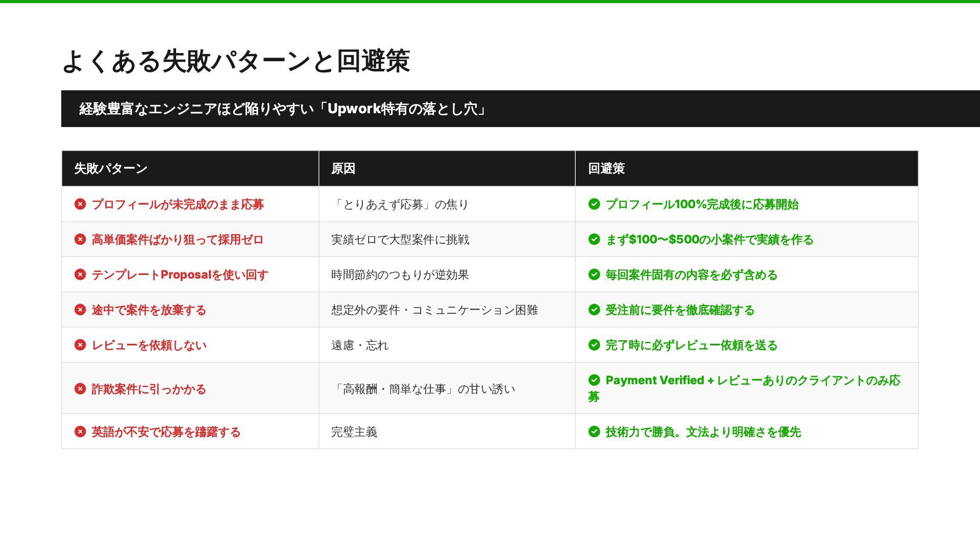Click red X icon beside 途中で案件を放棄する
The width and height of the screenshot is (980, 551).
click(80, 310)
